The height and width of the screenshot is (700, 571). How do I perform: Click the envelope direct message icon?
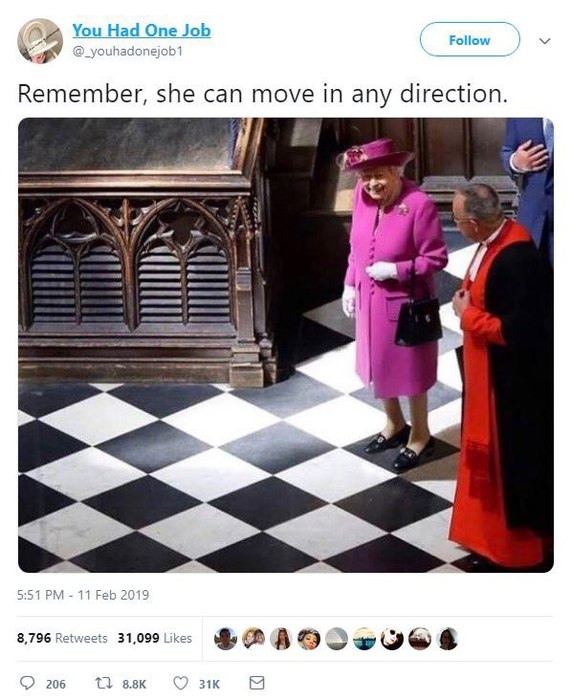[x=257, y=683]
